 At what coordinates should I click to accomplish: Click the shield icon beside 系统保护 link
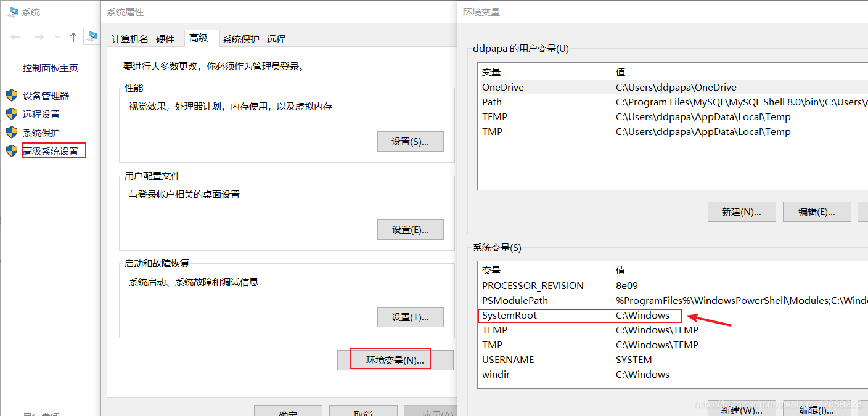click(12, 133)
